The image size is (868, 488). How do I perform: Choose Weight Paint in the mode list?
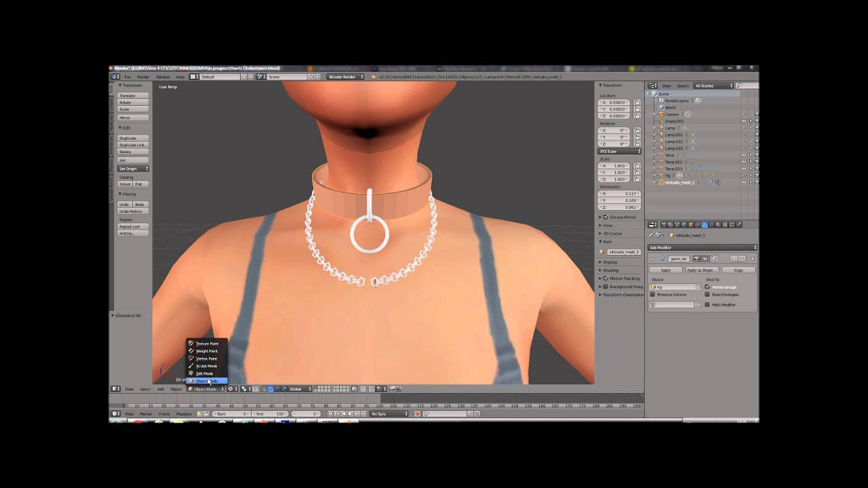click(206, 351)
